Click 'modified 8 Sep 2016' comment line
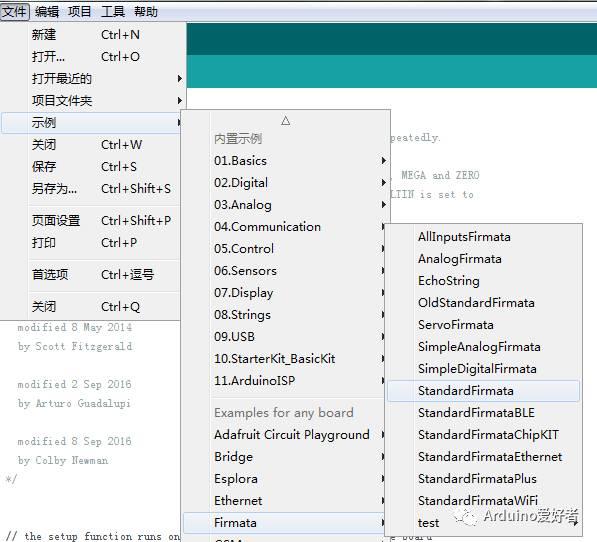597x542 pixels. tap(74, 442)
